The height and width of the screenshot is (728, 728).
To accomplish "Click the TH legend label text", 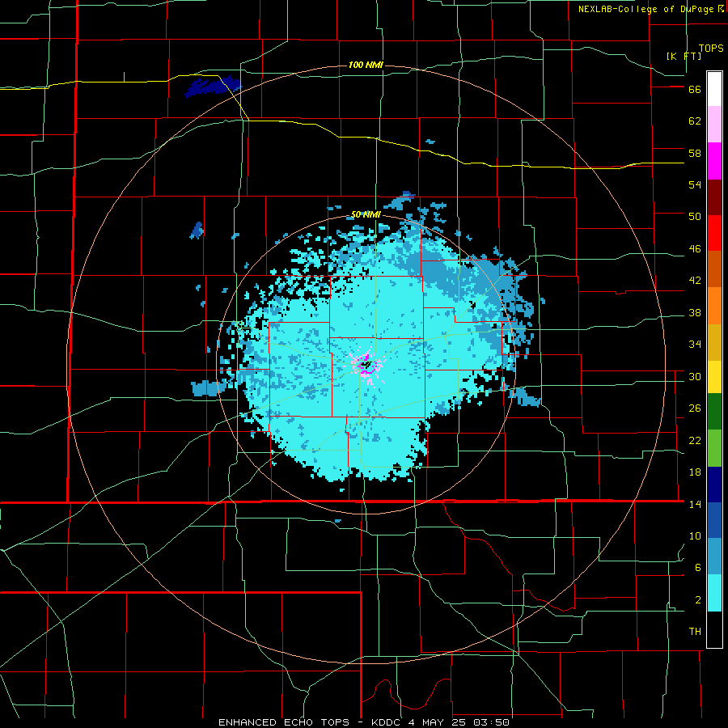I will pos(695,632).
